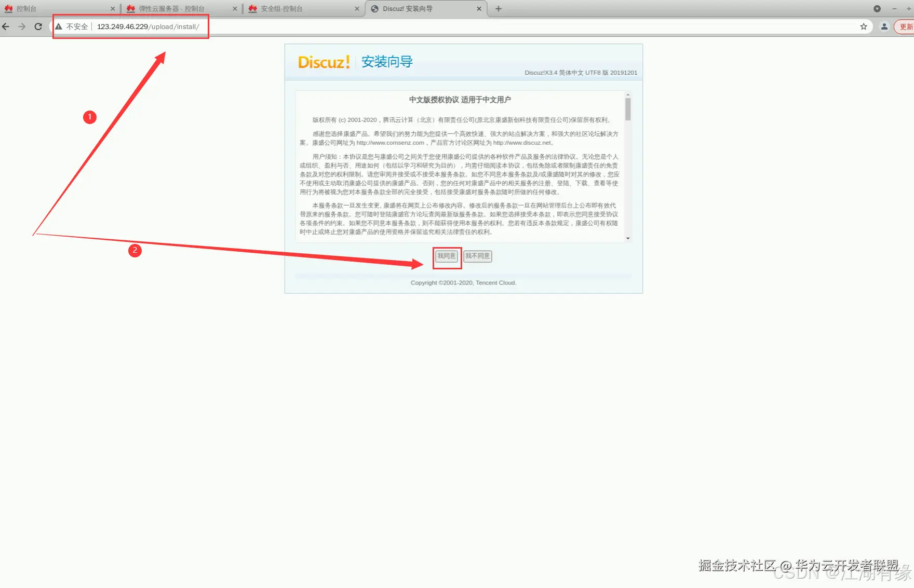Viewport: 914px width, 588px height.
Task: Click the Copyright ©2001-2020, Tencent Cloud footer
Action: 463,283
